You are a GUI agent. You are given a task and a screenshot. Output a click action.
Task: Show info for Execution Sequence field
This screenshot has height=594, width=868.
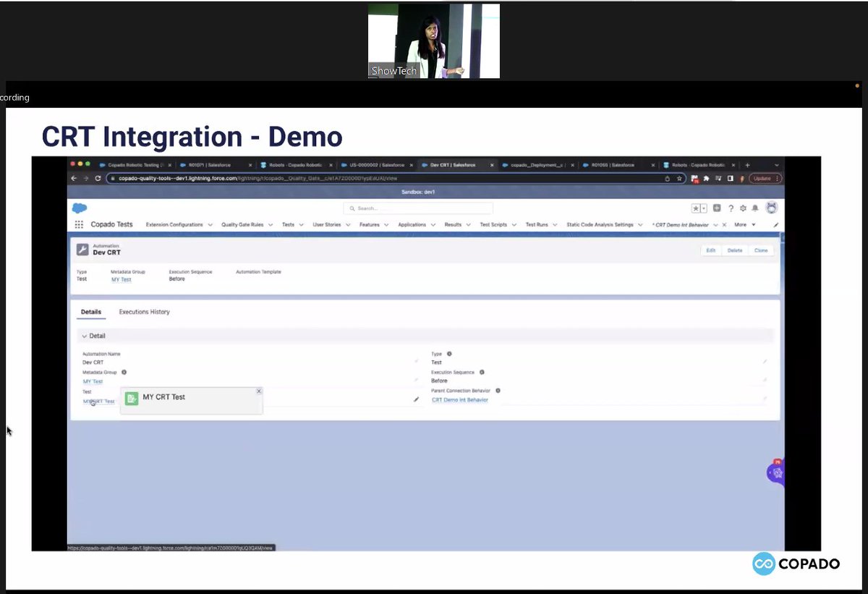pos(482,373)
